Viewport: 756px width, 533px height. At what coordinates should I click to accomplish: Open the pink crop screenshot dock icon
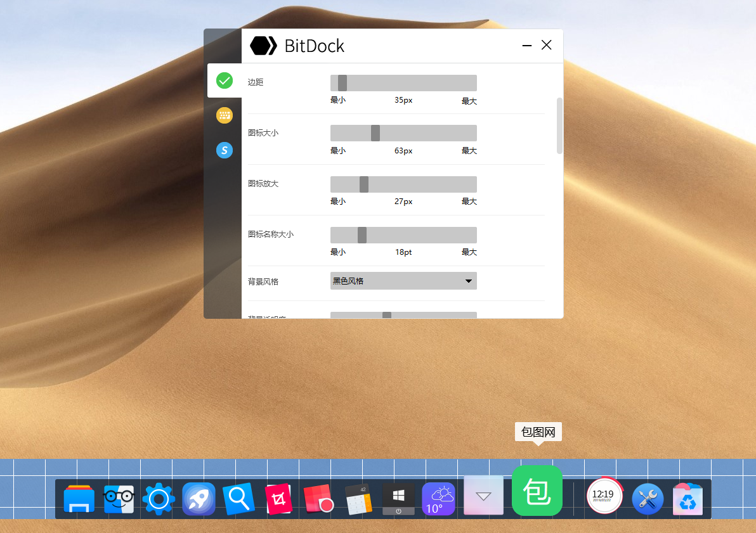tap(278, 499)
